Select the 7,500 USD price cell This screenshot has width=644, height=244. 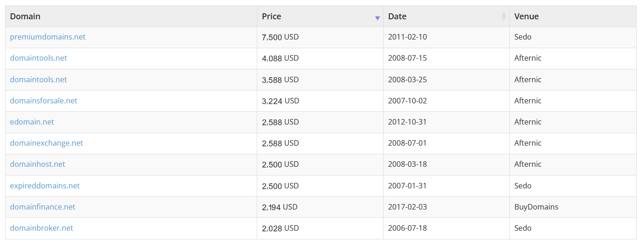pyautogui.click(x=320, y=37)
